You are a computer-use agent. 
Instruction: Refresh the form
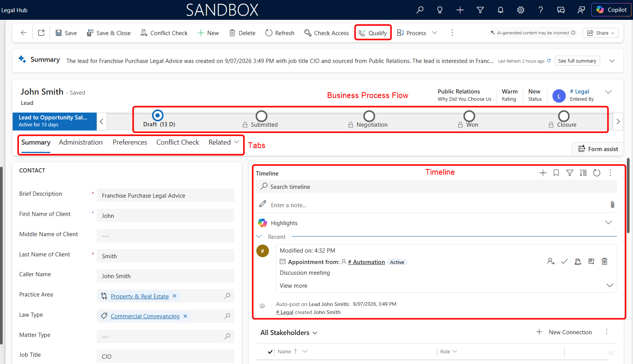click(280, 33)
